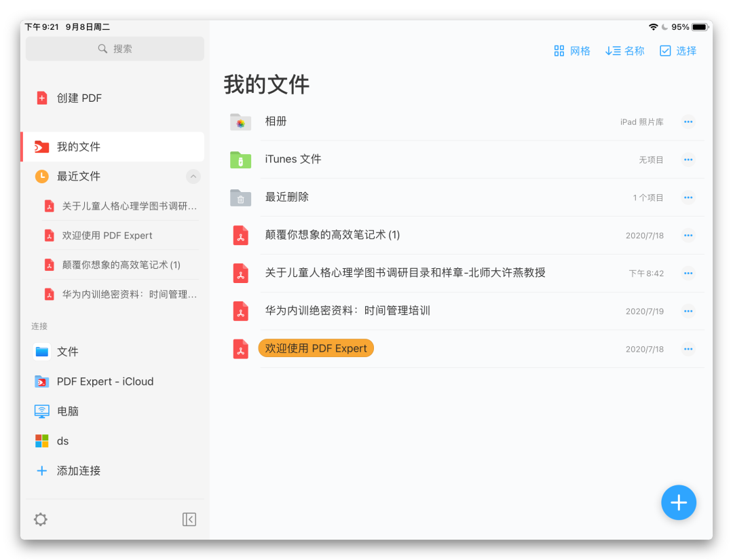Open more options for 欢迎使用 PDF Expert row
The image size is (733, 560).
click(688, 349)
